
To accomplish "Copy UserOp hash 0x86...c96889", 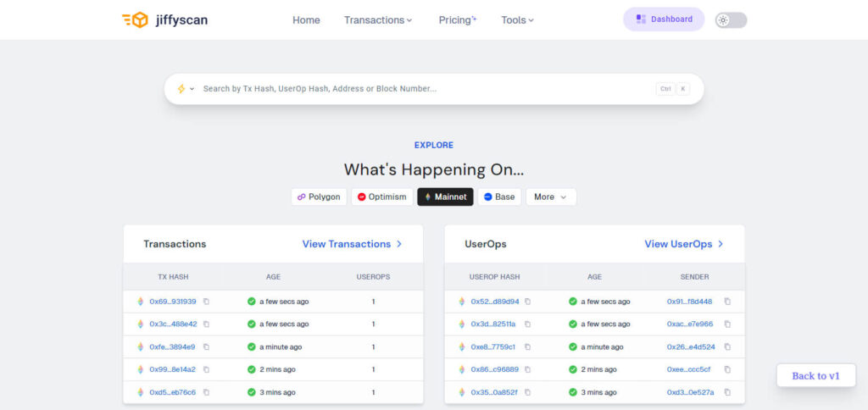I will (527, 369).
